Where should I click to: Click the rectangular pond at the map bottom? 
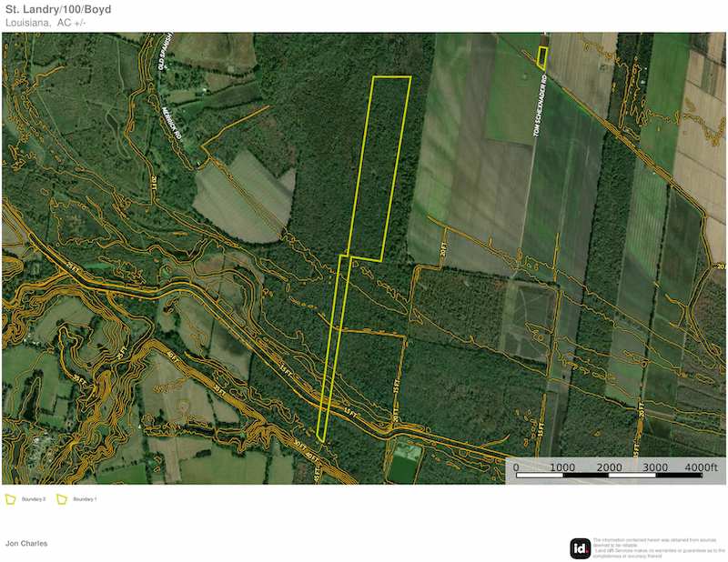coord(404,466)
